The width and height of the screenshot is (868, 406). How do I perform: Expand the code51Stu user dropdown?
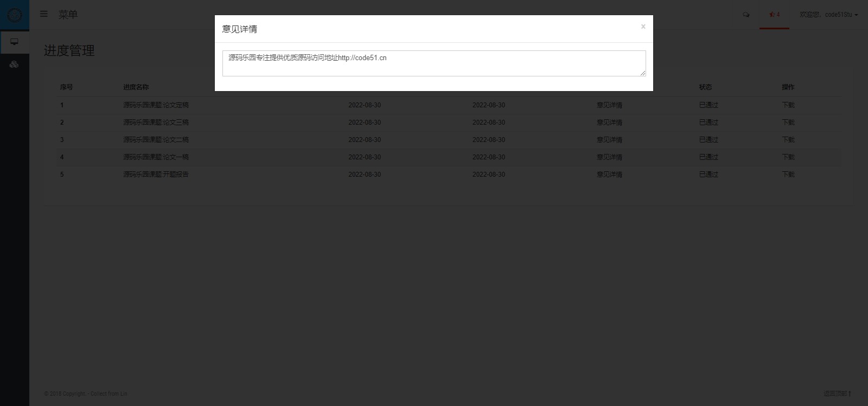828,15
